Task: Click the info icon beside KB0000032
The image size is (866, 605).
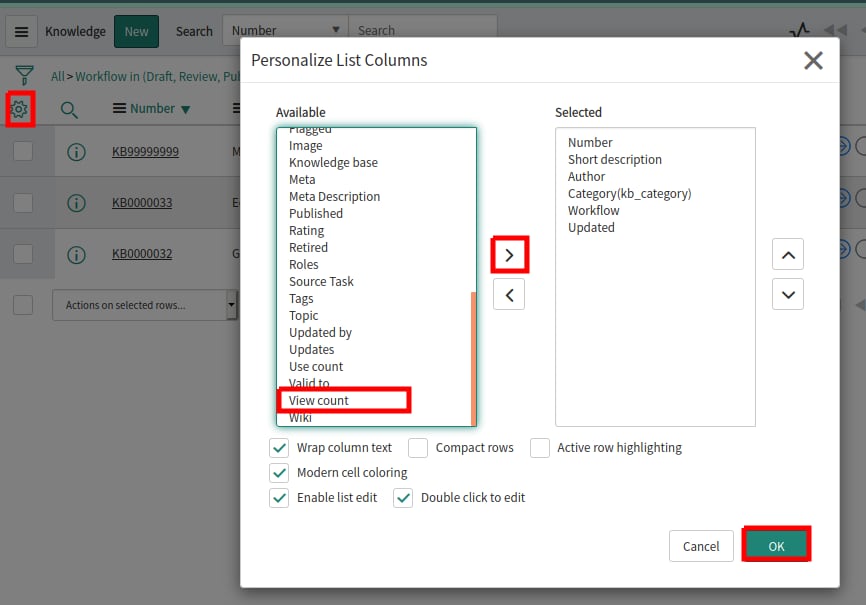Action: pos(77,254)
